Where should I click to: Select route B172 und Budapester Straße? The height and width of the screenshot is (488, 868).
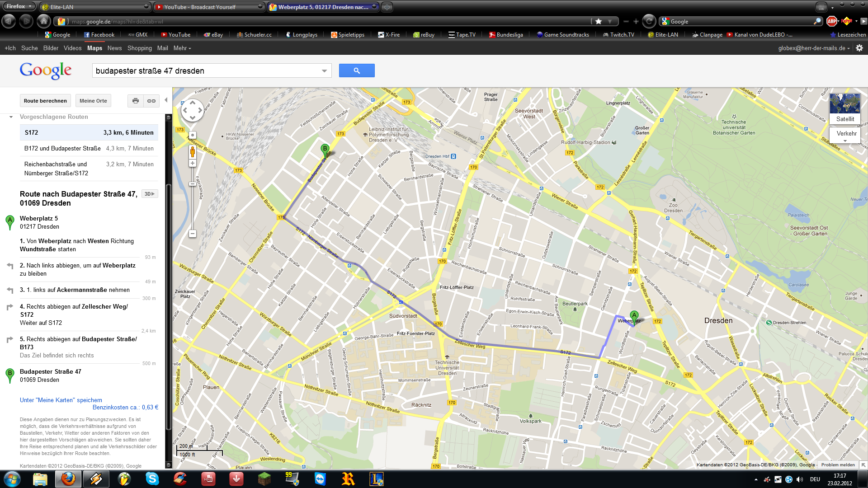click(89, 148)
